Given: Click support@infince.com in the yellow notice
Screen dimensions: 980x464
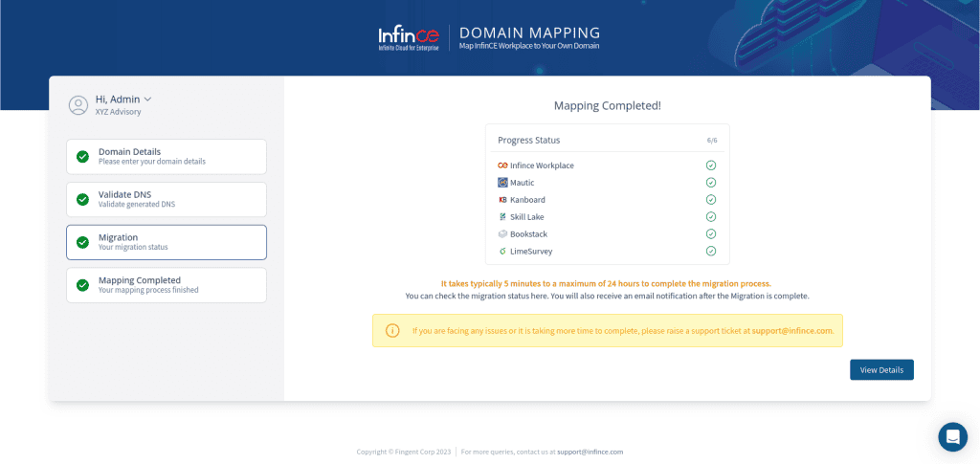Looking at the screenshot, I should [792, 330].
